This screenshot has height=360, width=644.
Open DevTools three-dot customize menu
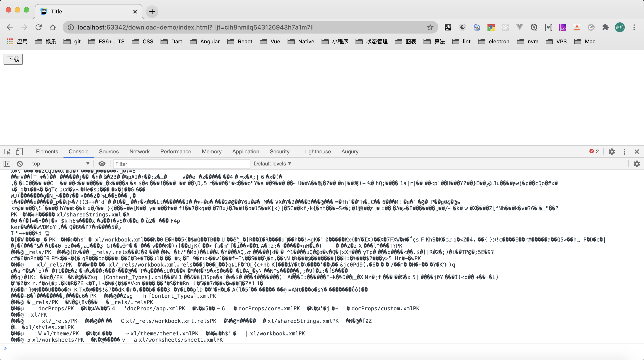pos(624,152)
